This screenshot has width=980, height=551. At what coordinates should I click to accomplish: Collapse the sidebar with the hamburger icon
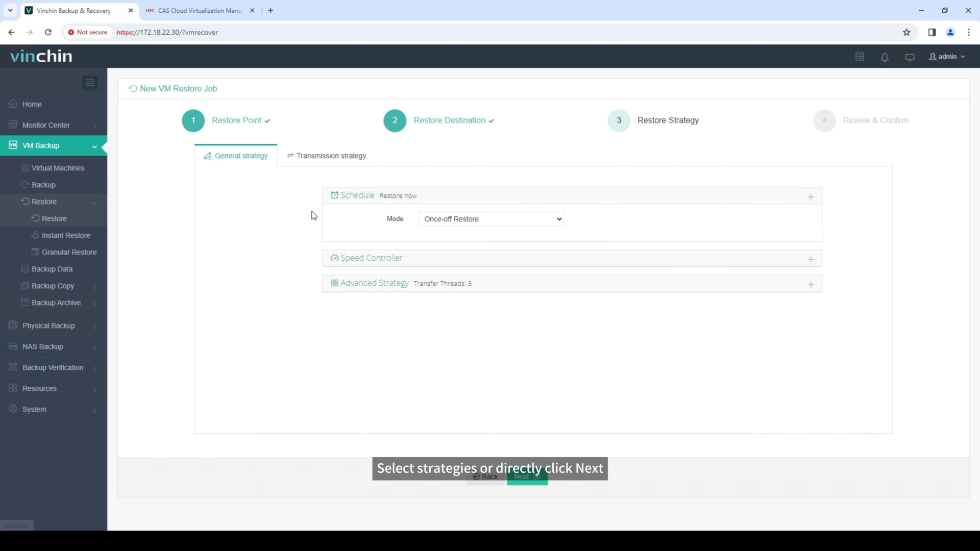click(90, 83)
